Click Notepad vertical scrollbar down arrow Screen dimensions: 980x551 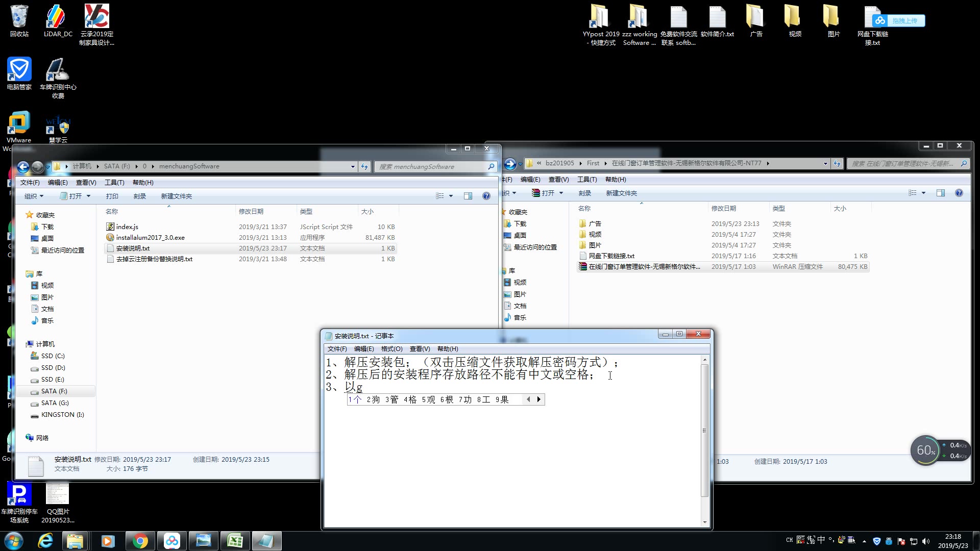(x=705, y=522)
